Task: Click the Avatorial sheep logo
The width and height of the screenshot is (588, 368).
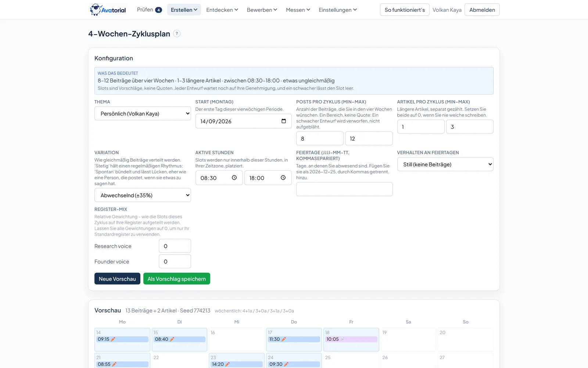Action: pos(108,10)
